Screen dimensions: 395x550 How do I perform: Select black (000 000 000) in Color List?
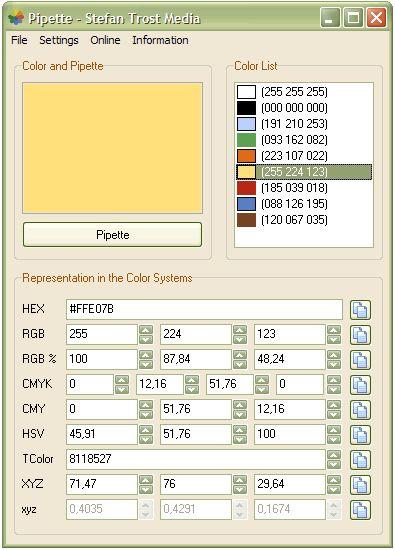coord(304,108)
